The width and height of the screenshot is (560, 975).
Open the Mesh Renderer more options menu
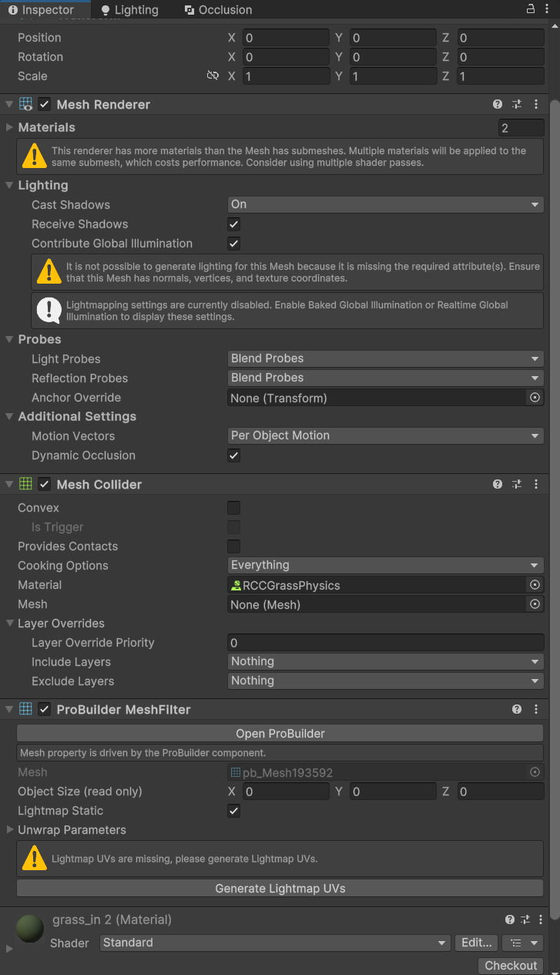click(x=536, y=105)
